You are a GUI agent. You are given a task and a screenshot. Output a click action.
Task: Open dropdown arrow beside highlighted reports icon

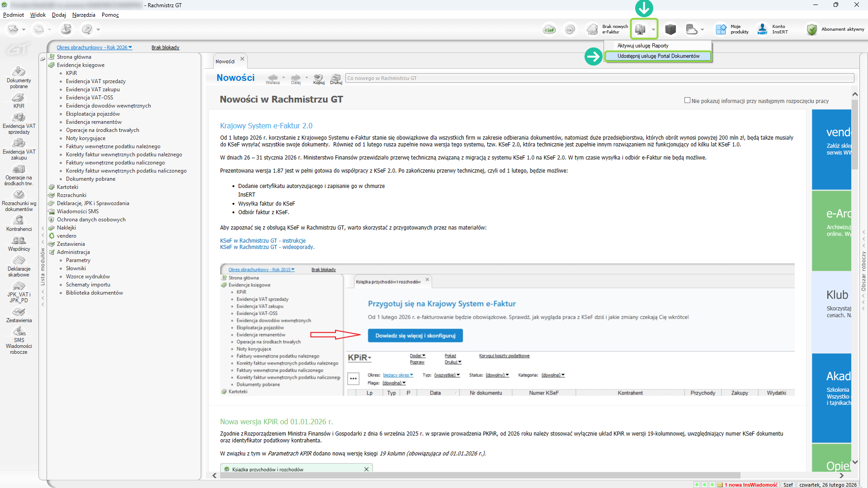653,30
